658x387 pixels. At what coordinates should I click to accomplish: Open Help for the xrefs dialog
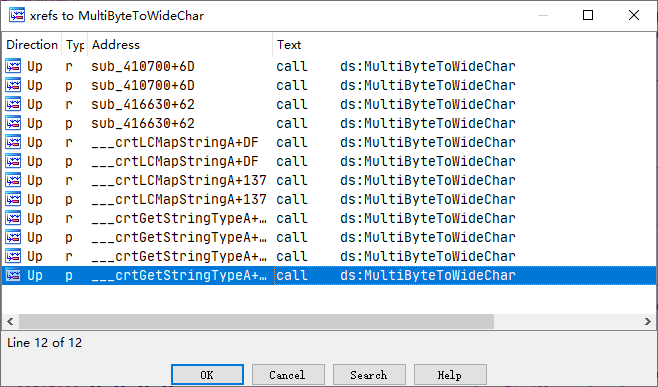(x=450, y=374)
